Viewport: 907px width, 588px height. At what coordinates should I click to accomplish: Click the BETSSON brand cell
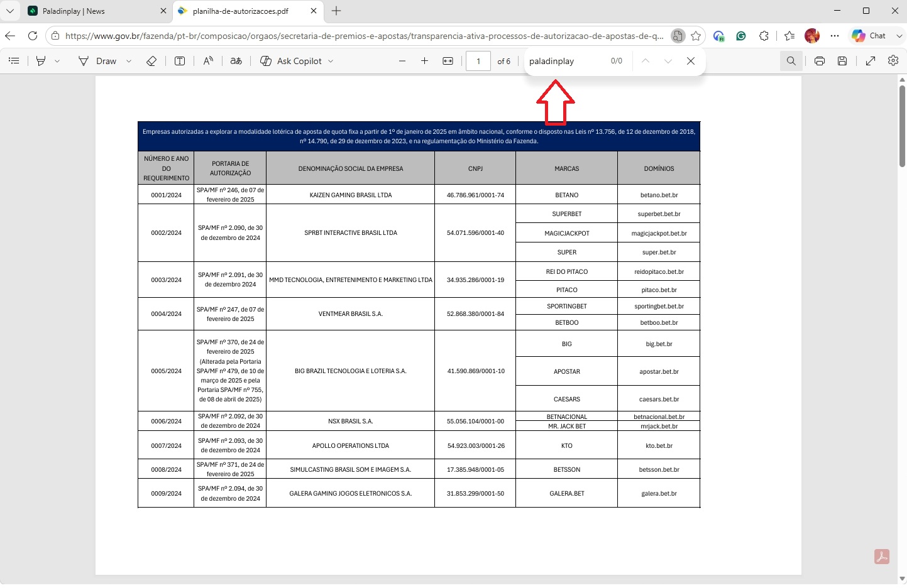567,469
